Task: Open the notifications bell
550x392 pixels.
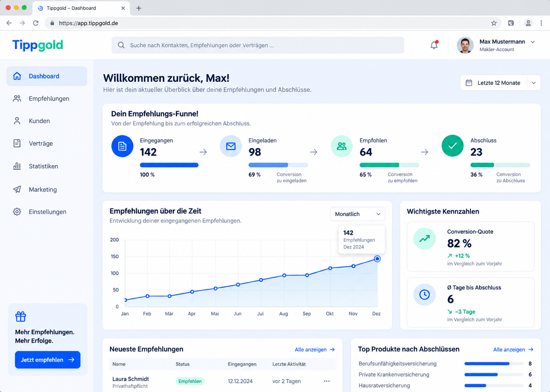Action: pos(434,45)
